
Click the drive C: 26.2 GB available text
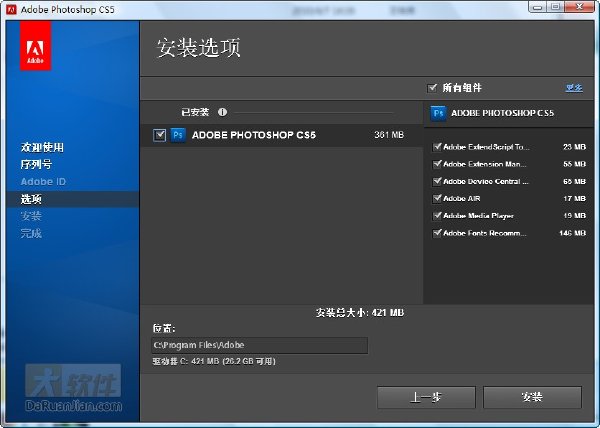coord(214,361)
